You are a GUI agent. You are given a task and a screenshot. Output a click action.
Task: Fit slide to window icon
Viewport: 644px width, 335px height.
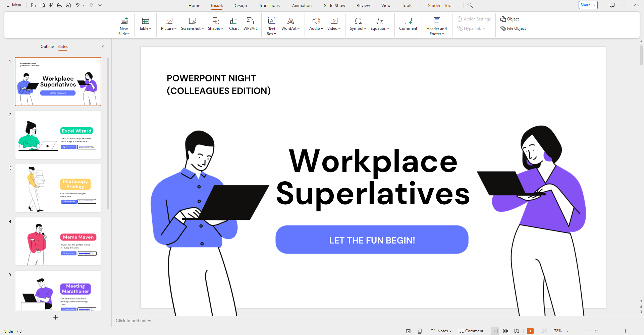pyautogui.click(x=544, y=331)
